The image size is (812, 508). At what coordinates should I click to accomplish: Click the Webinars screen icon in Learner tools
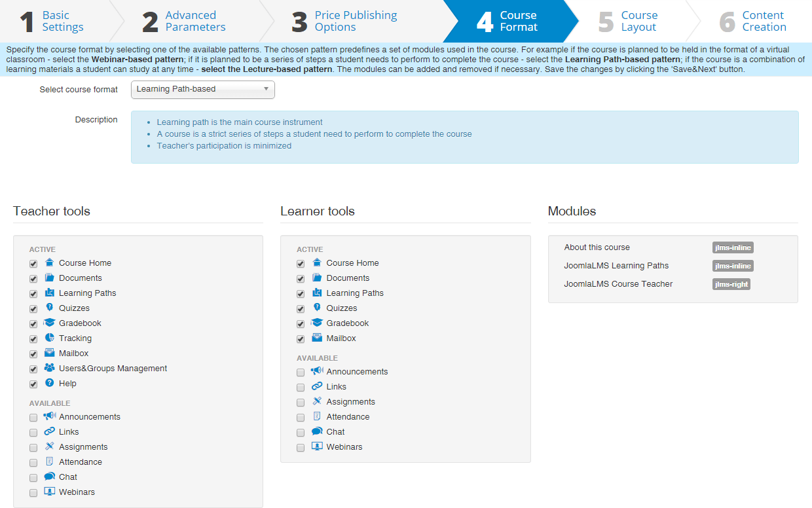pyautogui.click(x=317, y=446)
